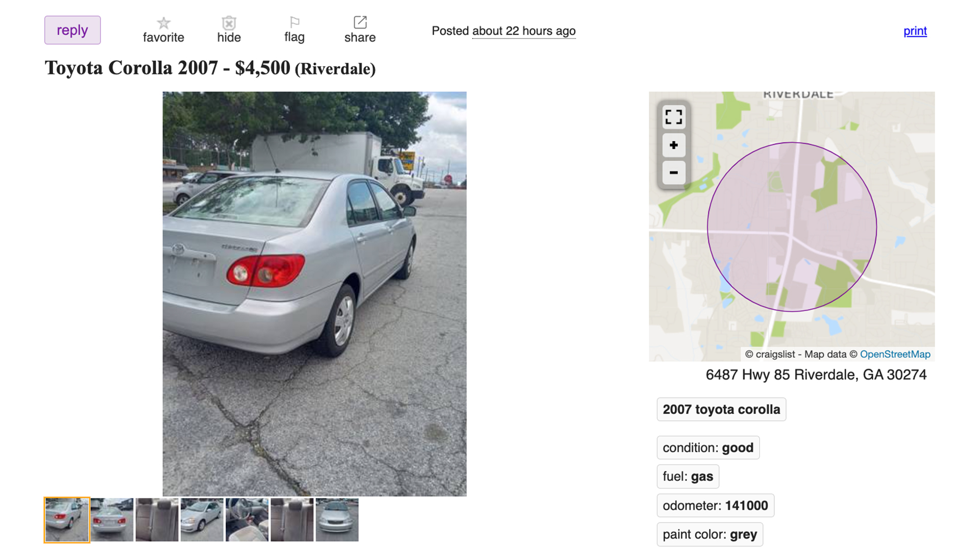Image resolution: width=980 pixels, height=551 pixels.
Task: Zoom out on the map
Action: (x=673, y=172)
